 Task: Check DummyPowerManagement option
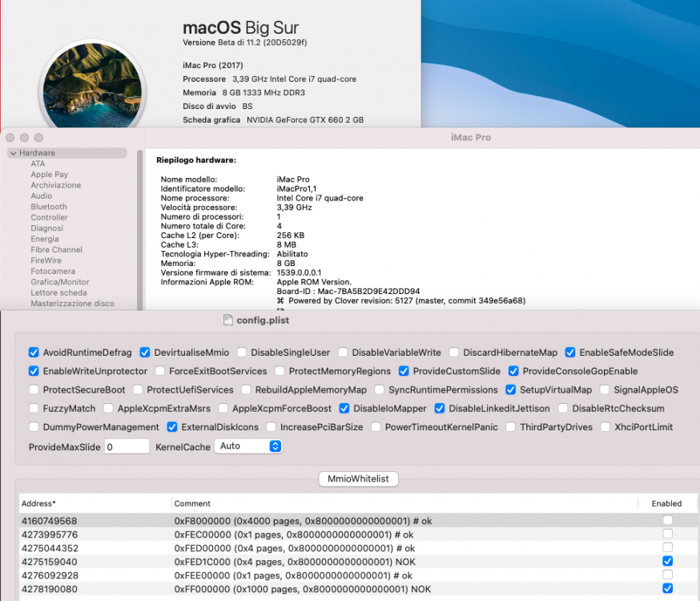[34, 427]
